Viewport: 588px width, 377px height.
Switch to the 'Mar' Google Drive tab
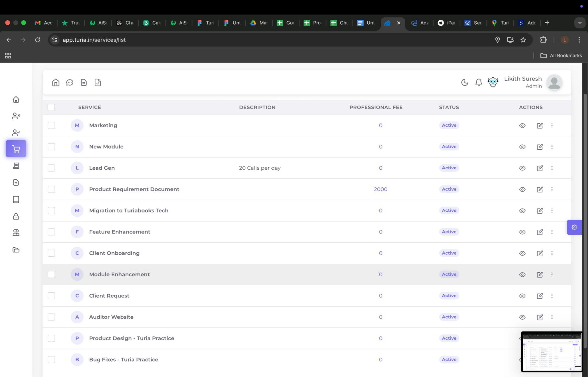click(259, 23)
